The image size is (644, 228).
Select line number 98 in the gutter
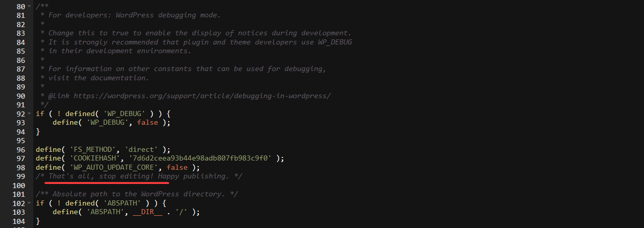pyautogui.click(x=20, y=167)
